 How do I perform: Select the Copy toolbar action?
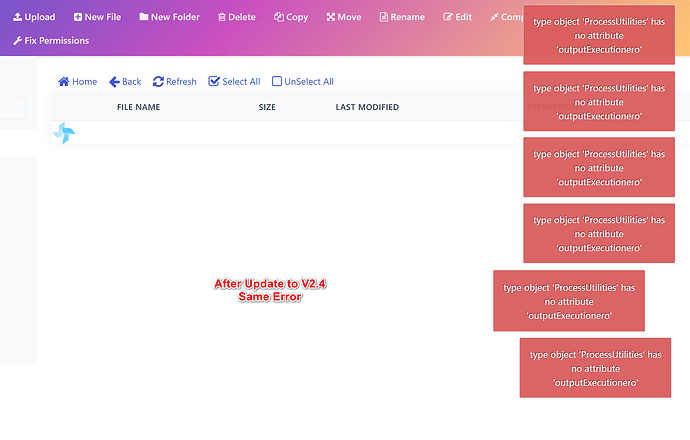tap(291, 17)
